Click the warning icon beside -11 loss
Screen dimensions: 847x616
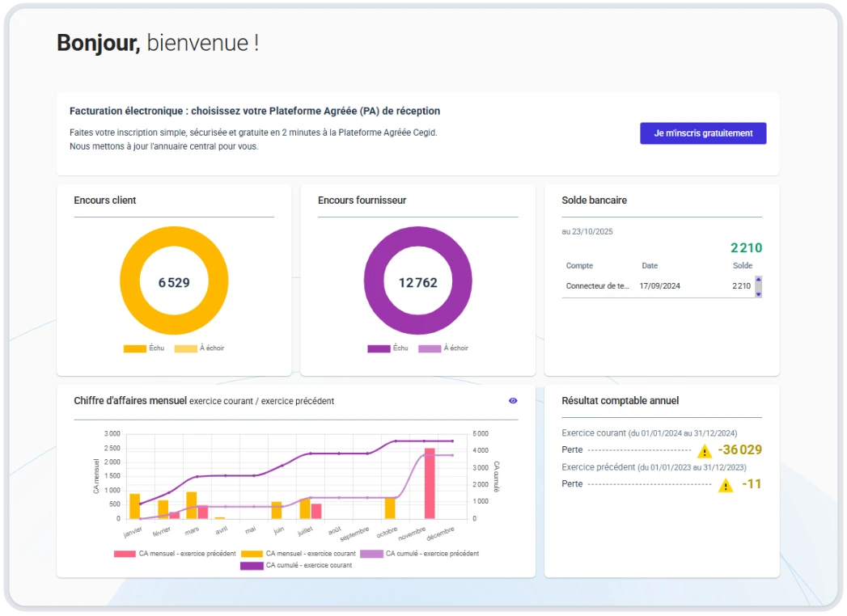click(726, 485)
